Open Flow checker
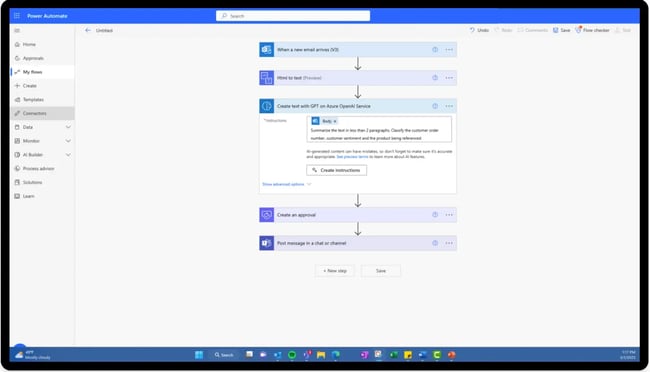 [x=592, y=30]
